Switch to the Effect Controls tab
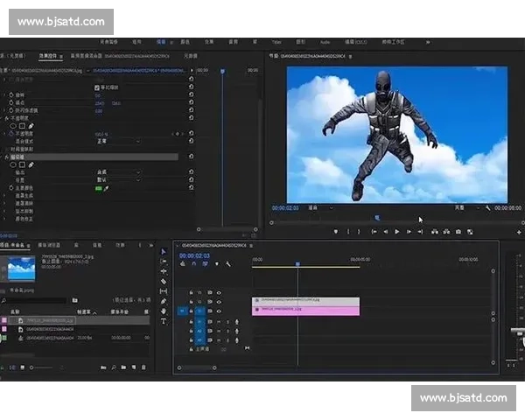This screenshot has width=525, height=420. tap(48, 54)
